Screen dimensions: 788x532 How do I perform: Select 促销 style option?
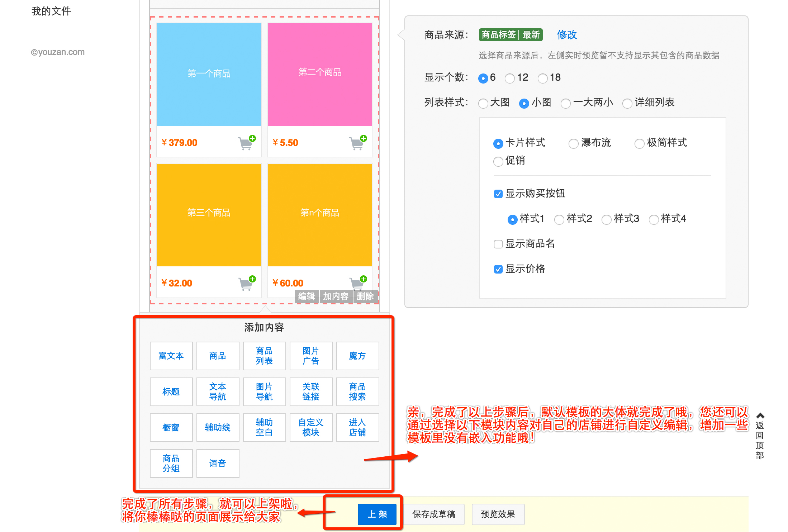pos(498,161)
